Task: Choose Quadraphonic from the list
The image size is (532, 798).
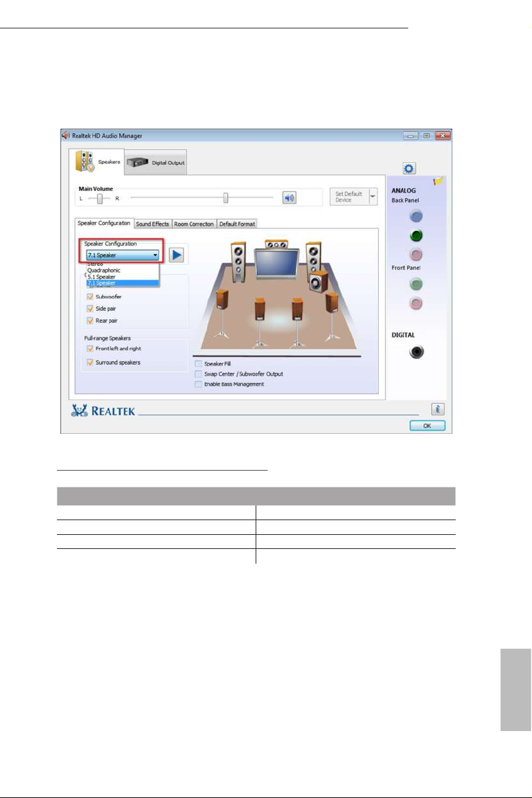Action: [x=122, y=270]
